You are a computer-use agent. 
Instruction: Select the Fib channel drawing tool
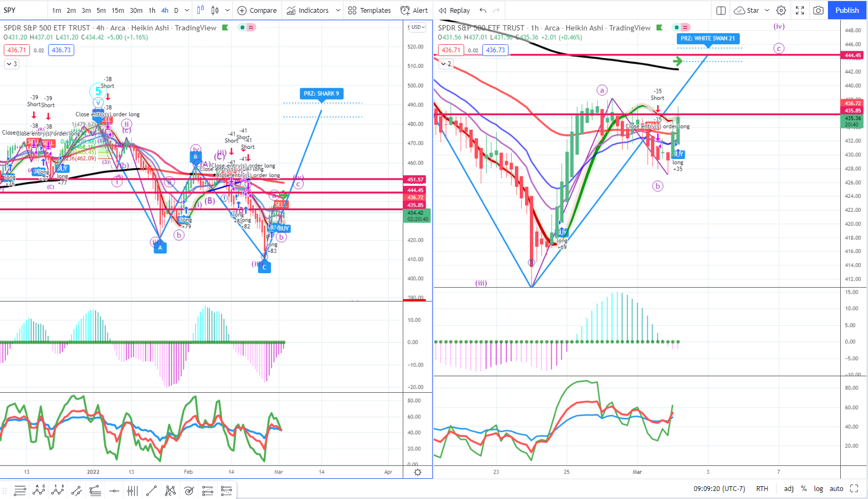coord(207,490)
